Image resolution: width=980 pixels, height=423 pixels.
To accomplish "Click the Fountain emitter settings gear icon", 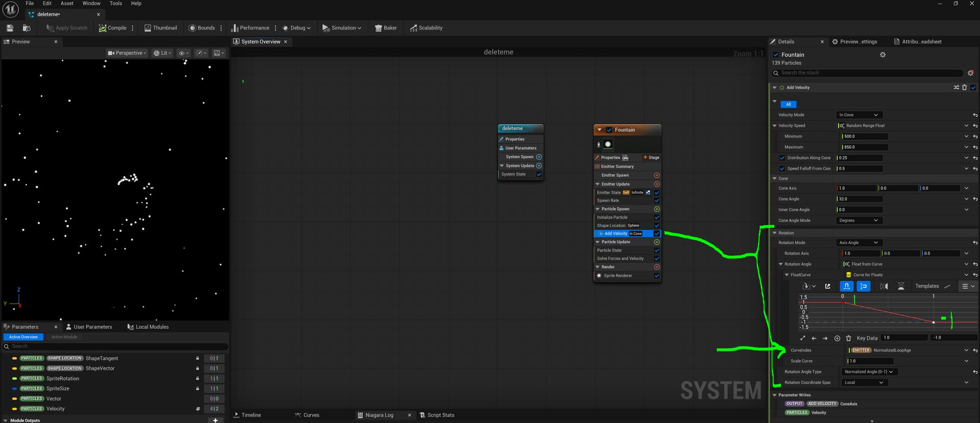I will pos(883,55).
